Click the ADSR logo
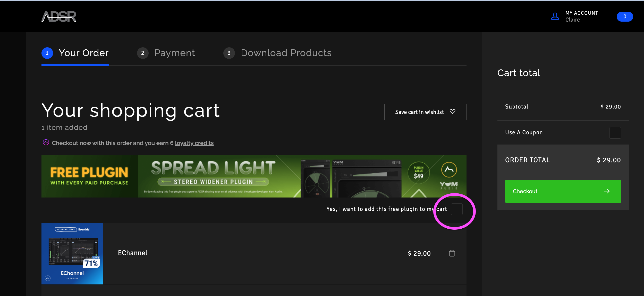This screenshot has height=296, width=644. [59, 16]
